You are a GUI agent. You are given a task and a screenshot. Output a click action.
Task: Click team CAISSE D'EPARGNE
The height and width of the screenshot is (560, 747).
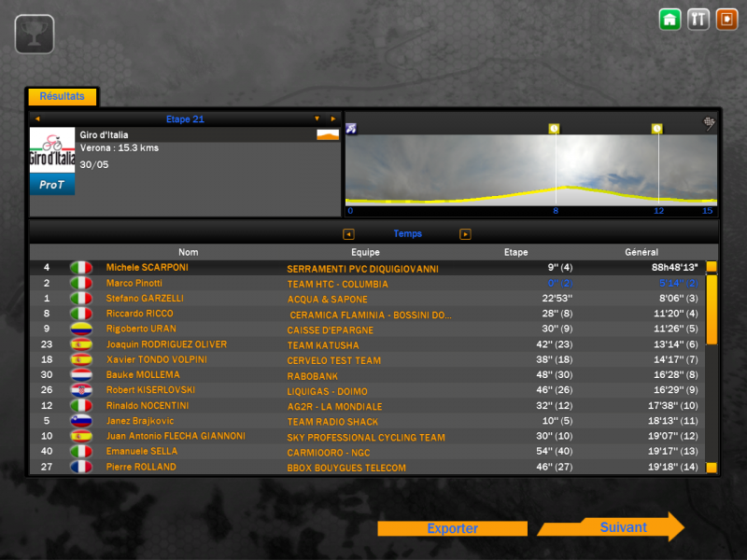(331, 330)
